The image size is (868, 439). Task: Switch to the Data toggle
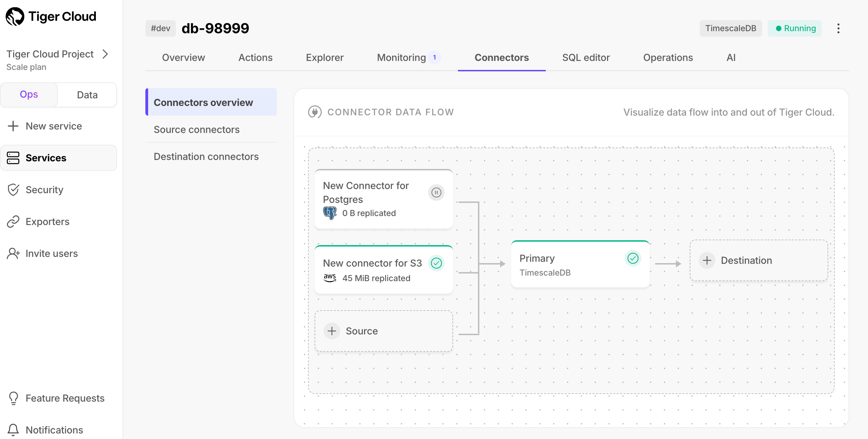coord(87,95)
